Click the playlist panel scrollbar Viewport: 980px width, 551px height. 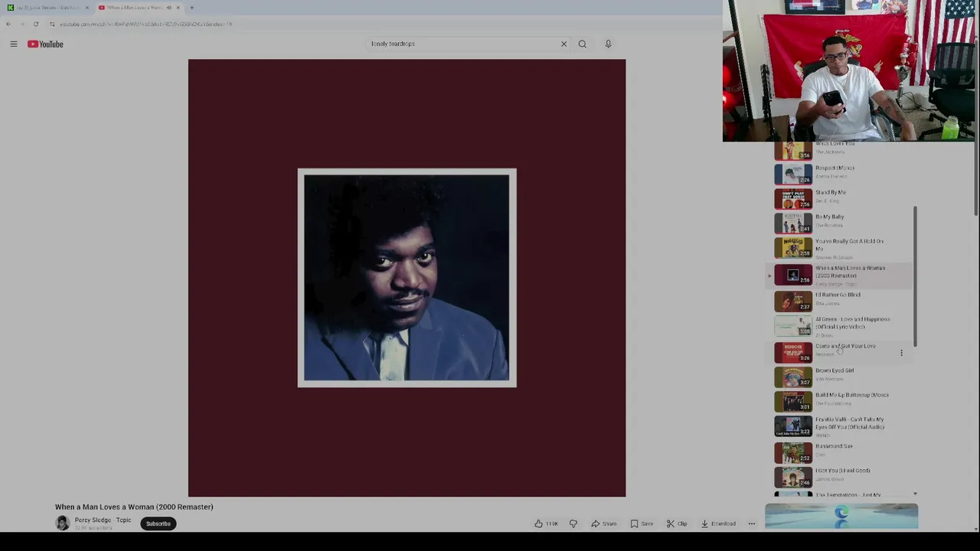tap(915, 275)
